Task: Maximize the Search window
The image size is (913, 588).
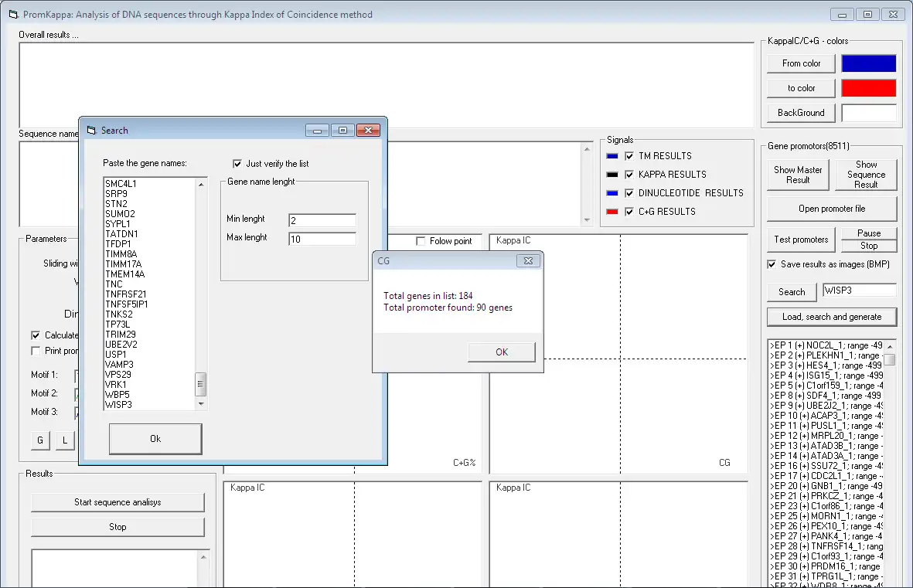Action: click(x=343, y=131)
